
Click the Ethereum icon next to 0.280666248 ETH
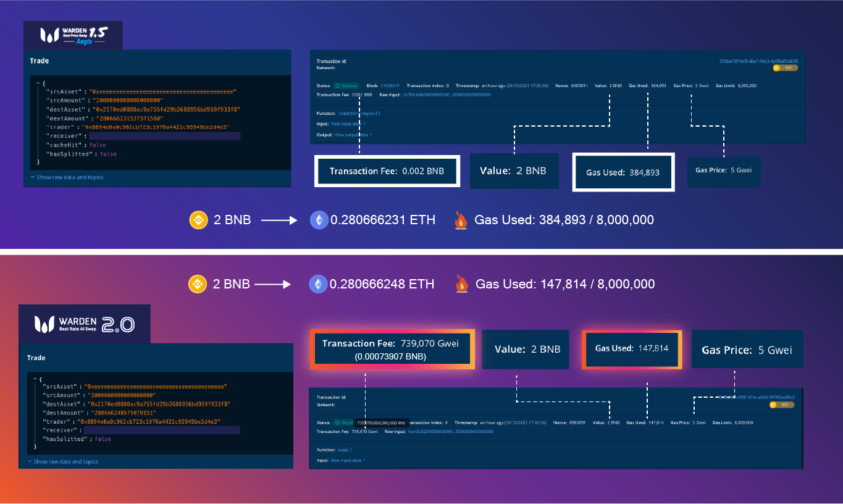point(318,283)
